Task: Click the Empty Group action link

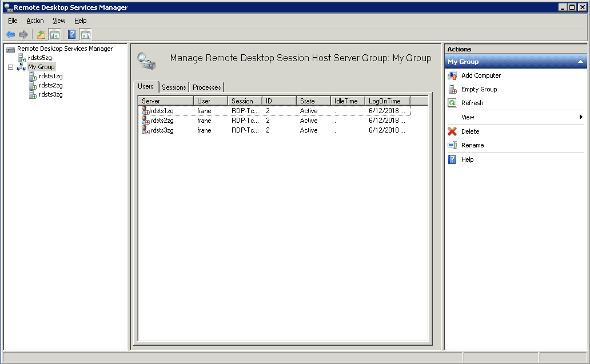Action: coord(479,90)
